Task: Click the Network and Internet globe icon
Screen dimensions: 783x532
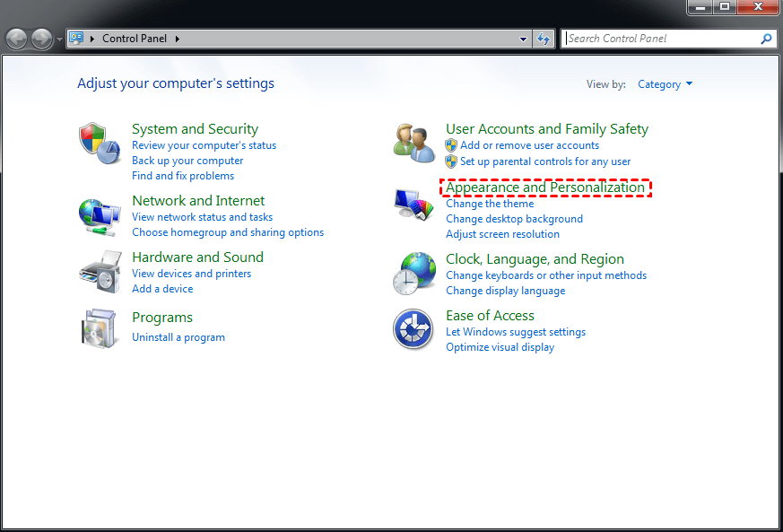Action: tap(100, 217)
